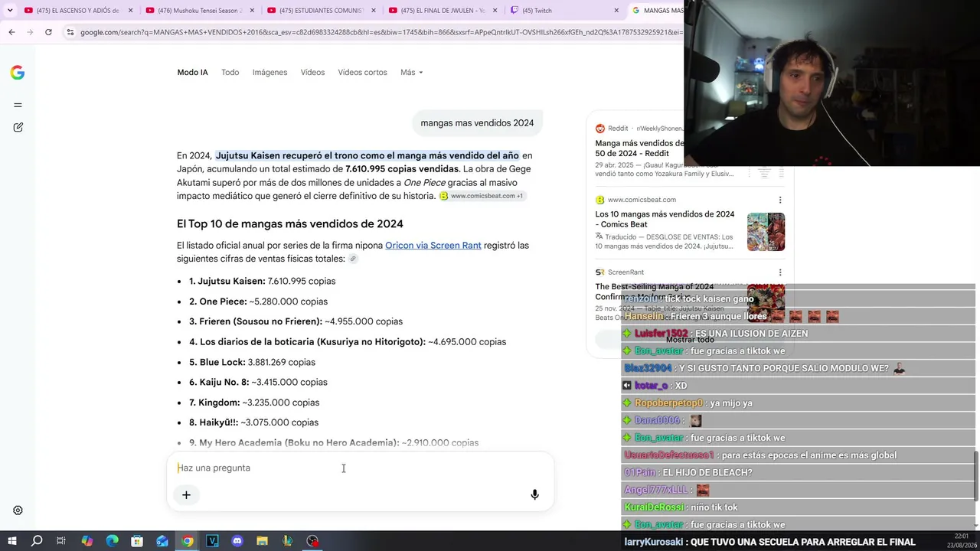Viewport: 980px width, 551px height.
Task: Click the '7. Kingdom' list row
Action: (254, 403)
